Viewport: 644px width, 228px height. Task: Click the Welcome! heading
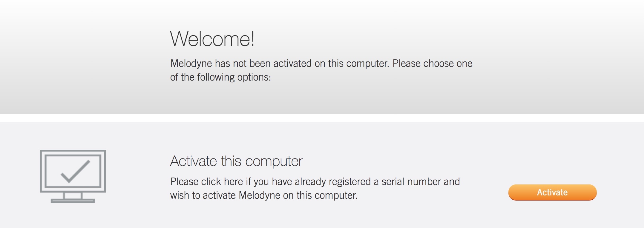[x=212, y=39]
